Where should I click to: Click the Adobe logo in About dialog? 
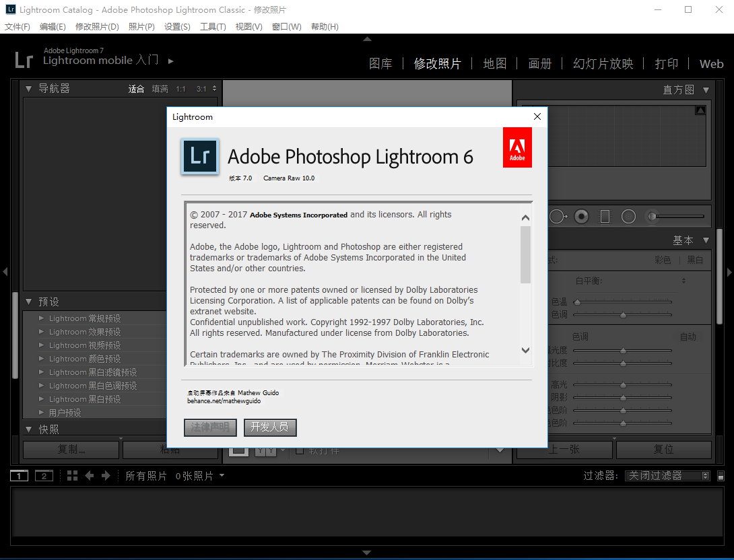point(517,147)
